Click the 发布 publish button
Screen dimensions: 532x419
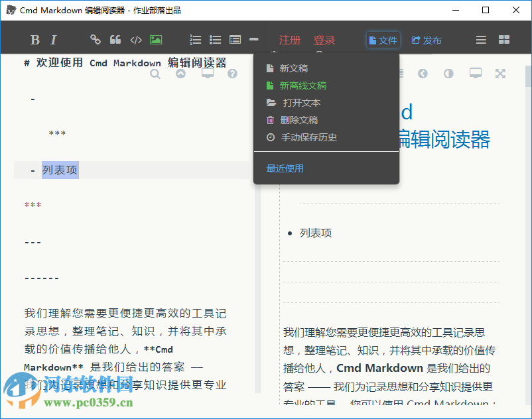pos(427,40)
